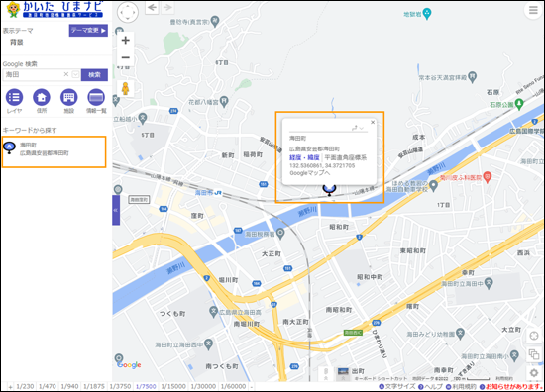Click the 海田市 JR station label
The width and height of the screenshot is (545, 392).
(x=208, y=193)
